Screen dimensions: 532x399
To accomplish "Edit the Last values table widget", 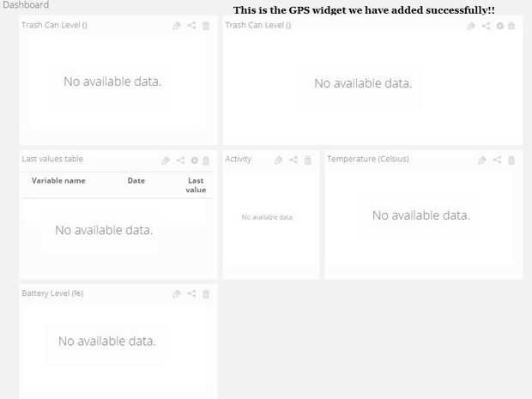I will [166, 160].
